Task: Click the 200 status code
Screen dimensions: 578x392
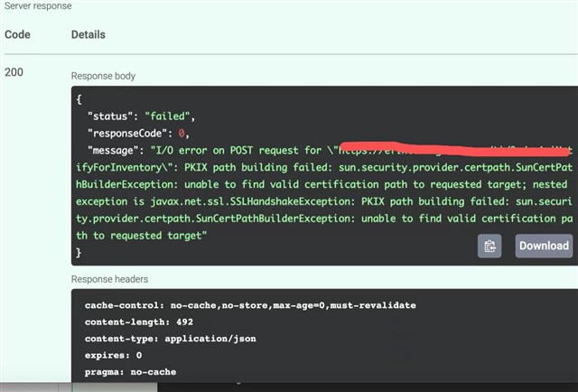Action: click(15, 70)
